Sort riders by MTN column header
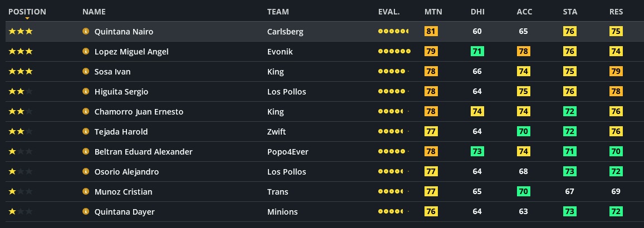The width and height of the screenshot is (644, 228). coord(433,12)
